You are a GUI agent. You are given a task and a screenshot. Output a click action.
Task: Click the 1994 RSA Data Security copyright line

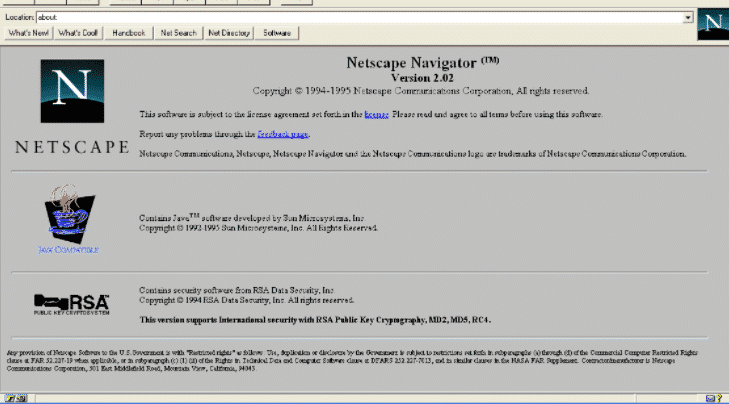click(246, 300)
